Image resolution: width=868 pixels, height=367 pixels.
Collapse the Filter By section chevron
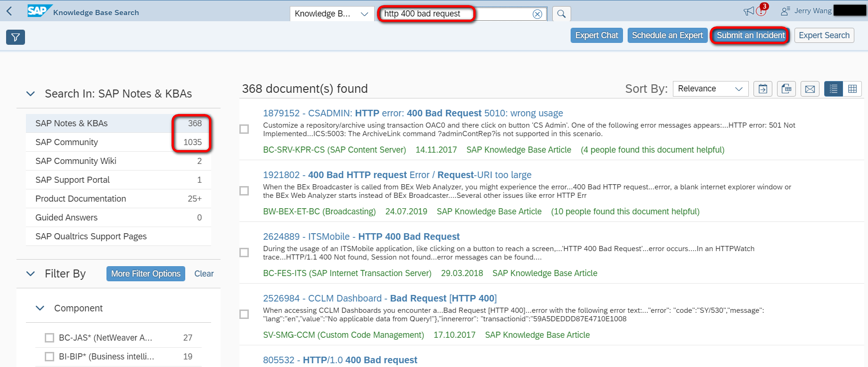click(31, 274)
